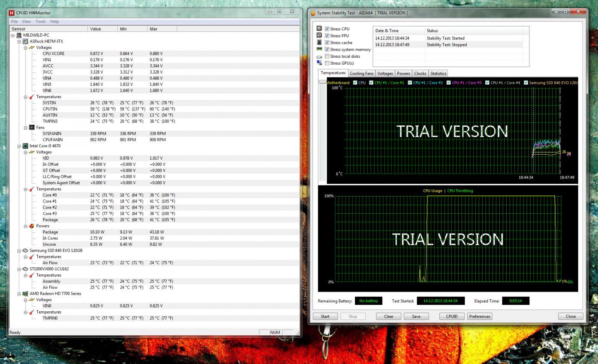Enable the Stress GPU(s) checkbox
This screenshot has height=364, width=598.
(327, 63)
